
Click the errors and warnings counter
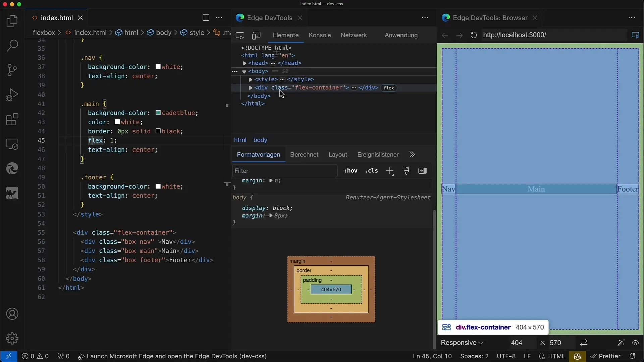[x=35, y=356]
